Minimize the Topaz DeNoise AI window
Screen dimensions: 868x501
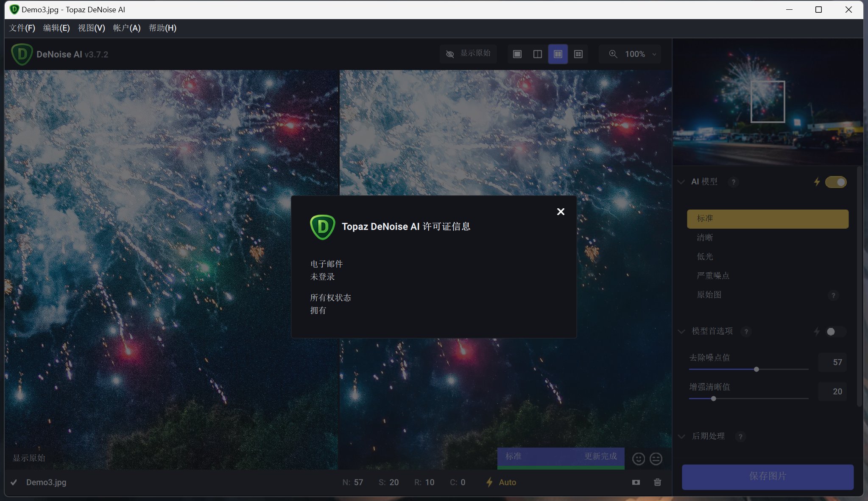click(x=789, y=9)
